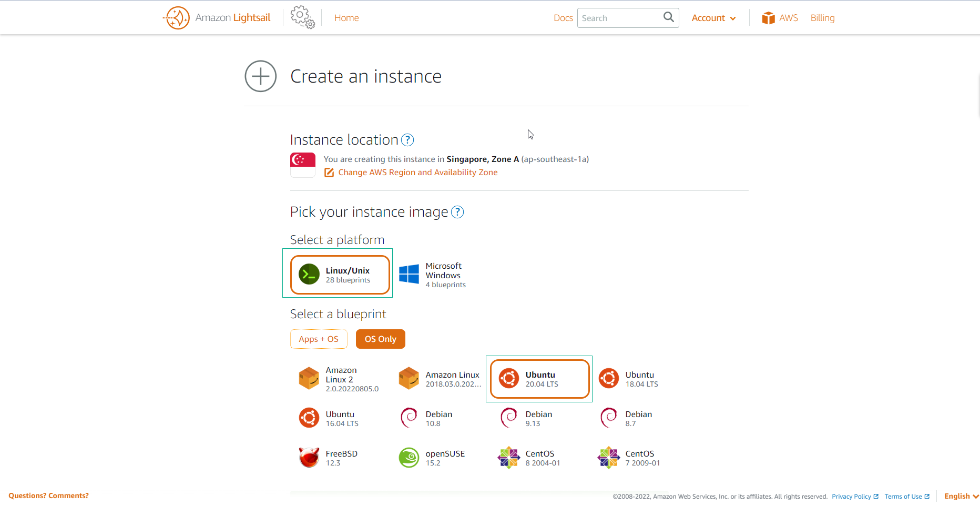Go to the Home navigation link
Viewport: 980px width, 506px height.
coord(346,18)
